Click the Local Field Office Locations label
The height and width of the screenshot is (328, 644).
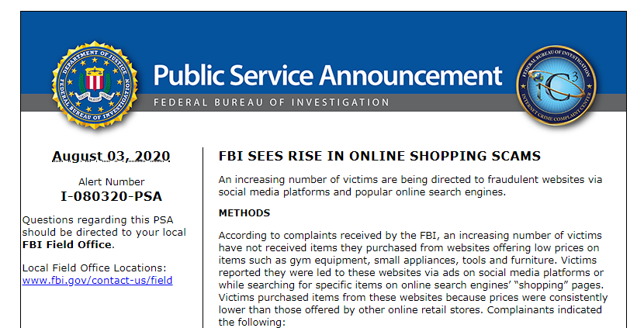coord(94,268)
